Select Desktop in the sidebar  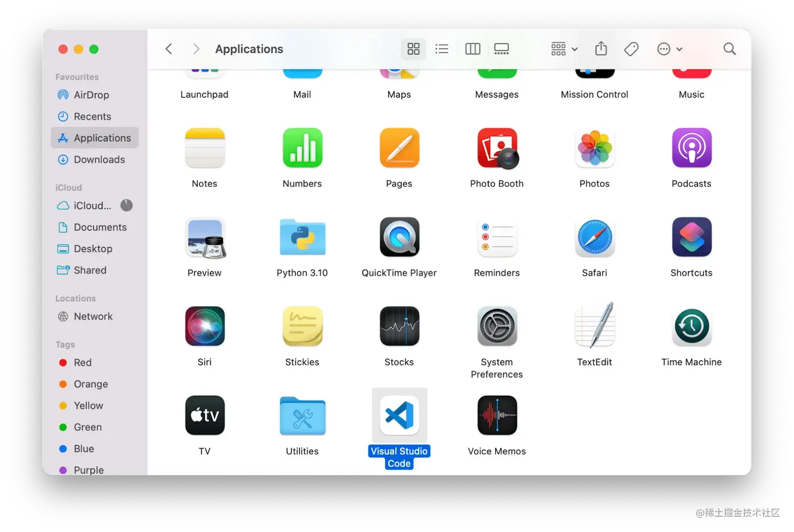pos(95,249)
